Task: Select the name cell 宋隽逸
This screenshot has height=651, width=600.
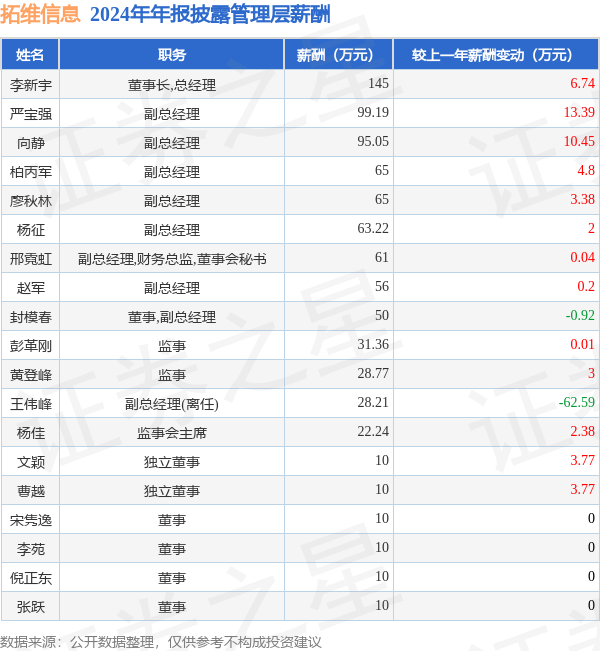Action: [x=31, y=521]
